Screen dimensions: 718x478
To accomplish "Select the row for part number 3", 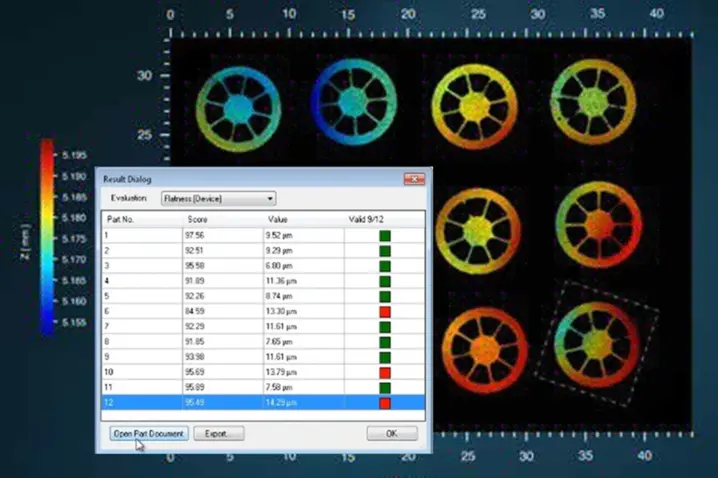I will click(200, 267).
